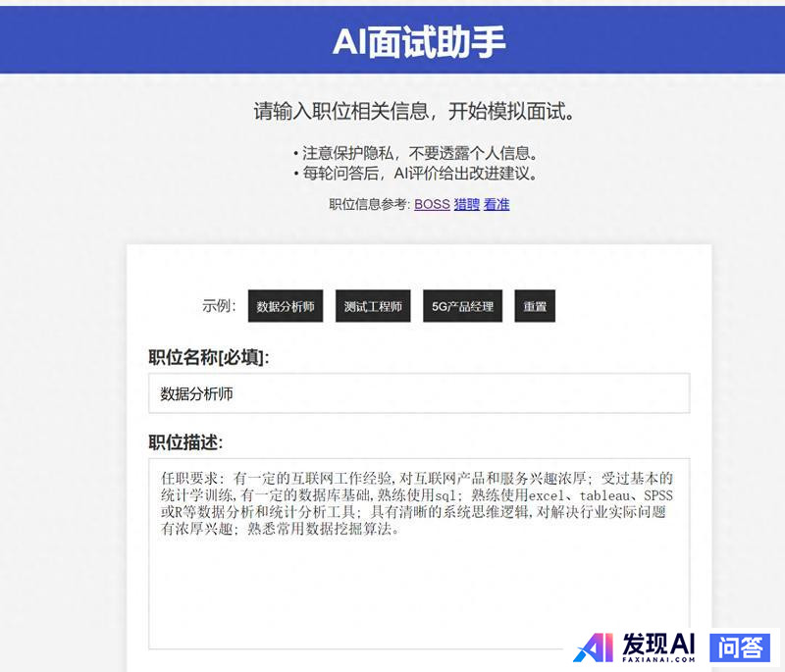Click the 示例 label before the example buttons
785x672 pixels.
coord(219,305)
